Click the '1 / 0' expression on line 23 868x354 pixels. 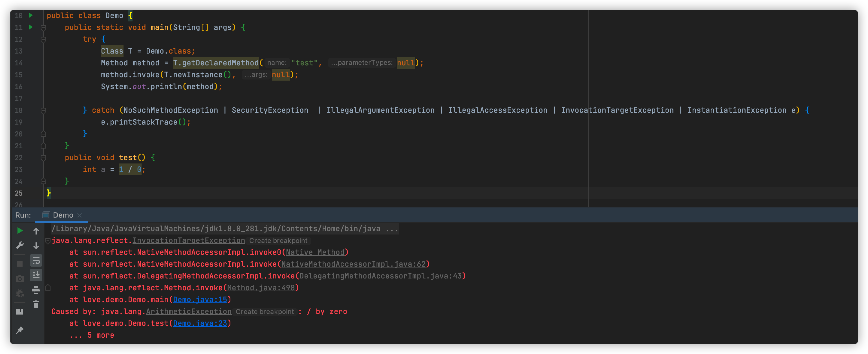click(130, 169)
